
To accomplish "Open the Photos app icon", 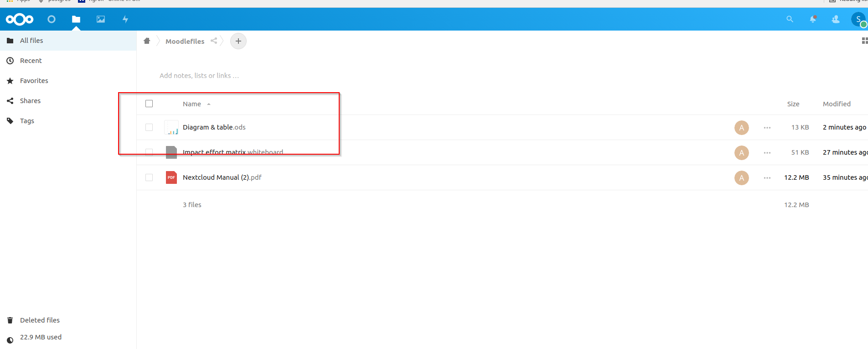I will [101, 19].
